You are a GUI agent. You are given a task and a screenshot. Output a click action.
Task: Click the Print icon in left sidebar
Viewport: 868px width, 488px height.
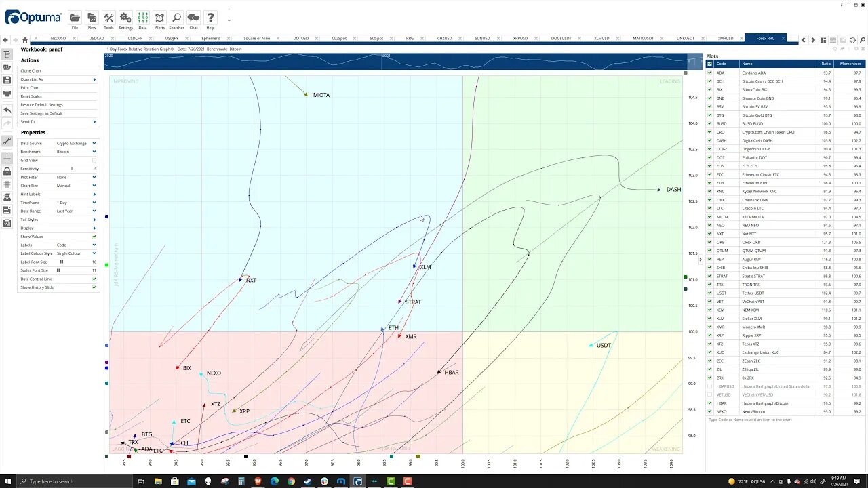(x=7, y=93)
